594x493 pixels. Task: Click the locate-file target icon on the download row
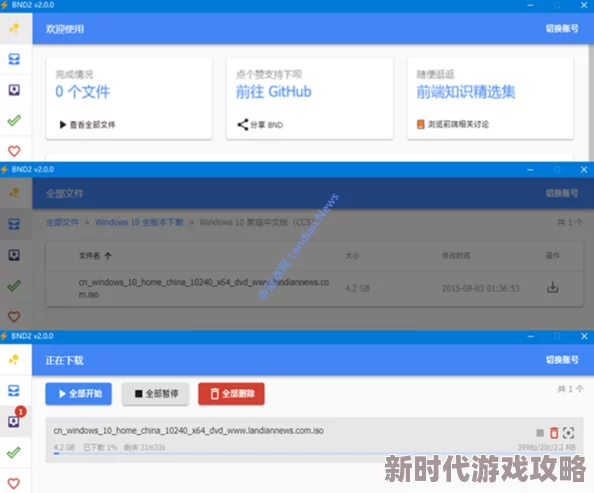[x=568, y=432]
